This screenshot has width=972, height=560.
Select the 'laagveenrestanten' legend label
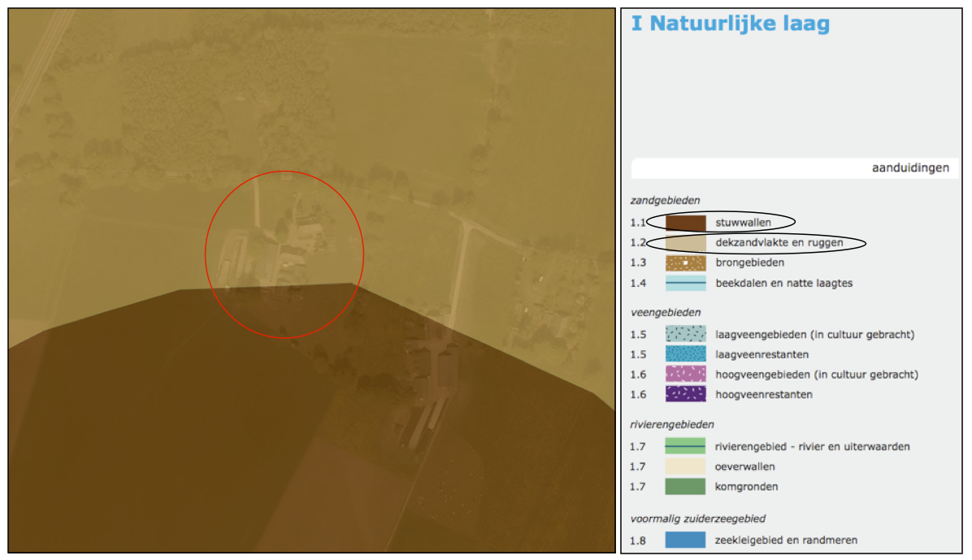click(x=762, y=354)
